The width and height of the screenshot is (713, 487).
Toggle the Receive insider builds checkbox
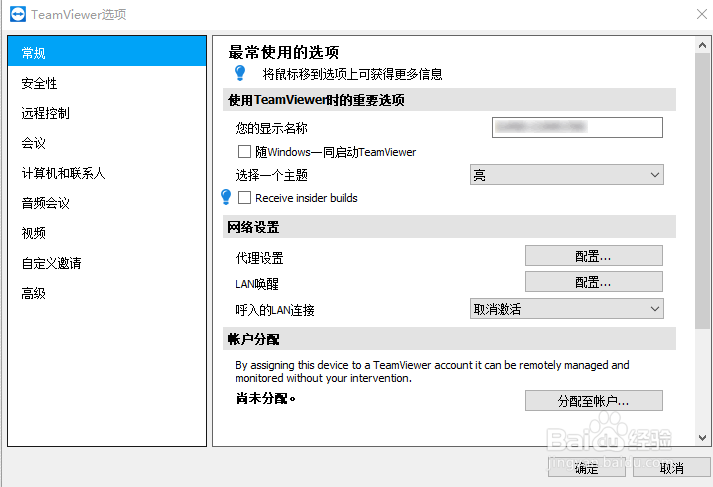[244, 197]
